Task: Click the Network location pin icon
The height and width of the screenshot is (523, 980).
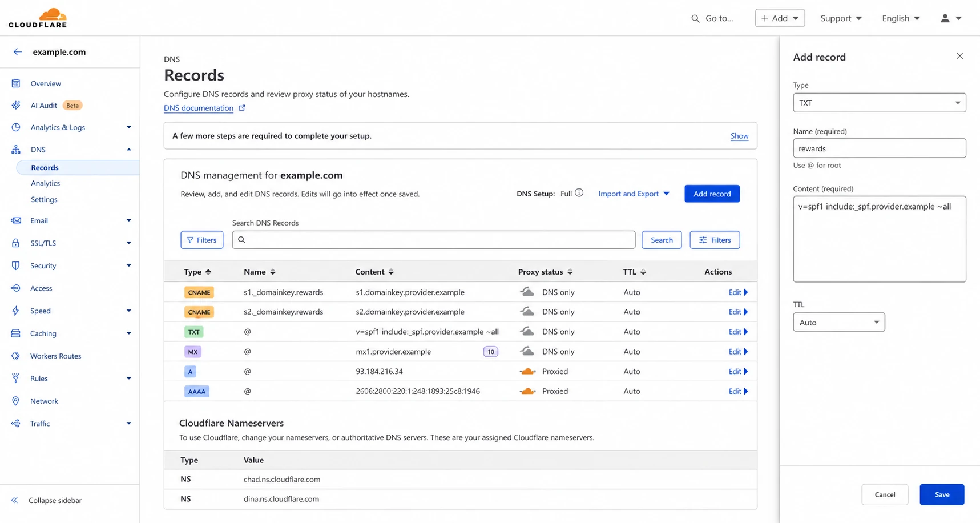Action: tap(16, 401)
